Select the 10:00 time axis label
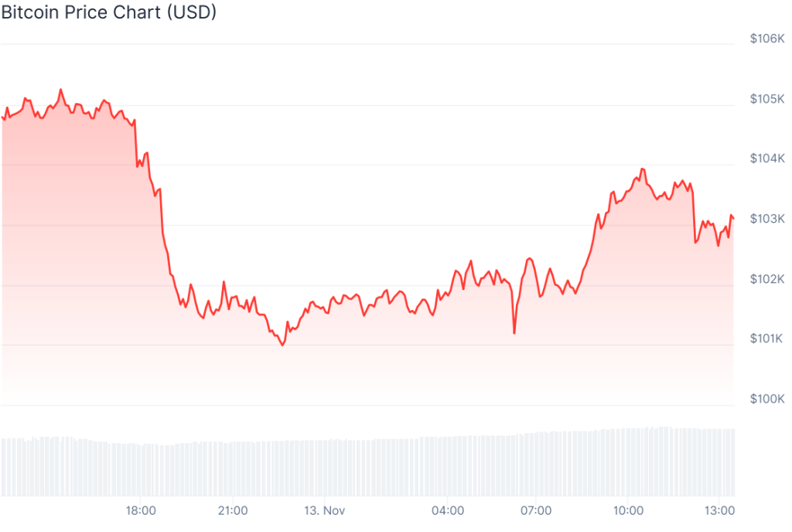This screenshot has height=532, width=792. tap(628, 510)
